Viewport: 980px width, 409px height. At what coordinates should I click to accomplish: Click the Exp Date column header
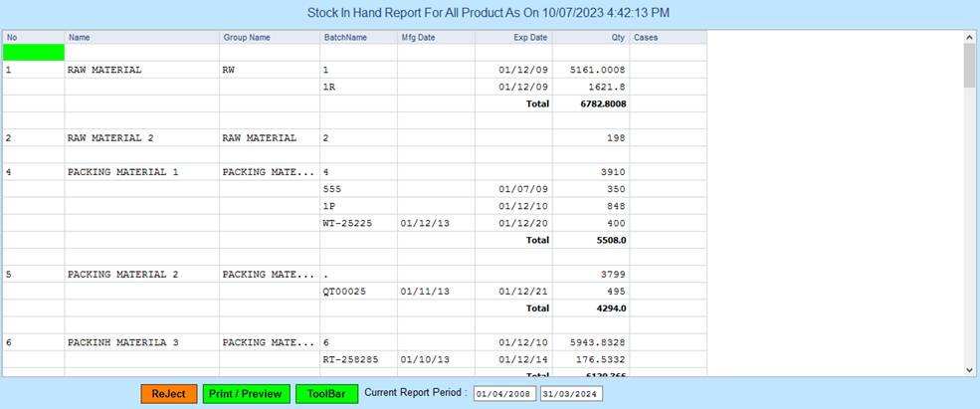[x=513, y=38]
